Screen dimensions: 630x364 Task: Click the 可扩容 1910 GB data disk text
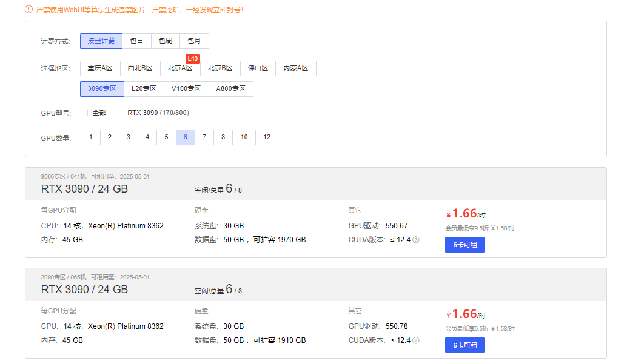tap(280, 340)
